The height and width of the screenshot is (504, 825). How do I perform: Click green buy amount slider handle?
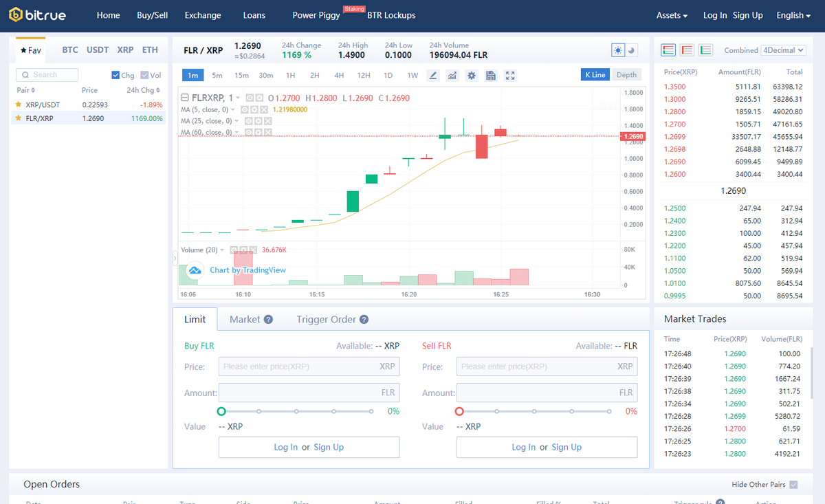pos(221,411)
